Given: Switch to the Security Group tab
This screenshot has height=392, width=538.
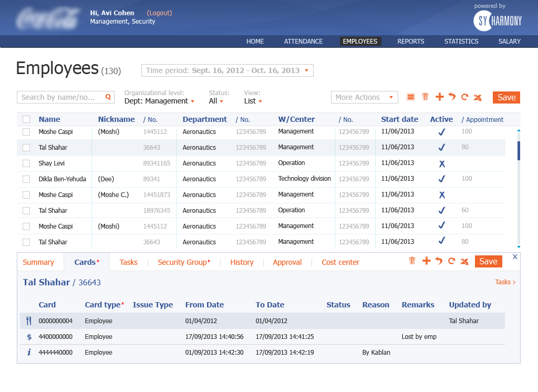Looking at the screenshot, I should (183, 262).
